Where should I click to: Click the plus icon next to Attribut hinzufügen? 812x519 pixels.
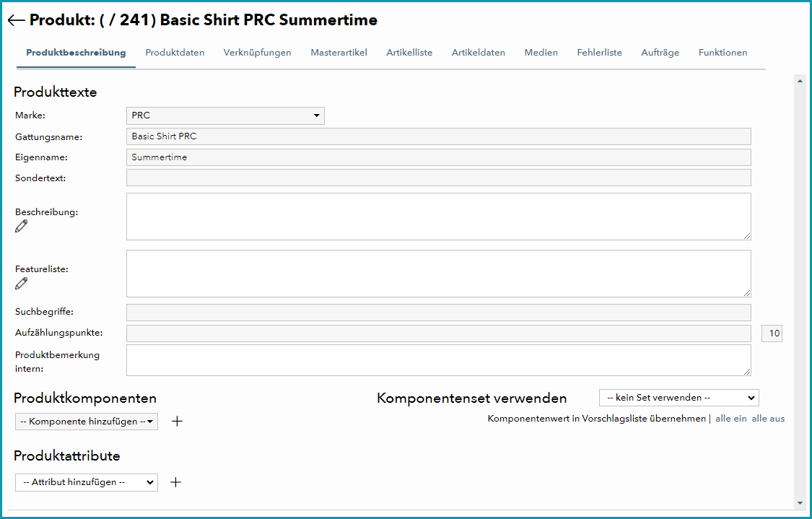[176, 482]
